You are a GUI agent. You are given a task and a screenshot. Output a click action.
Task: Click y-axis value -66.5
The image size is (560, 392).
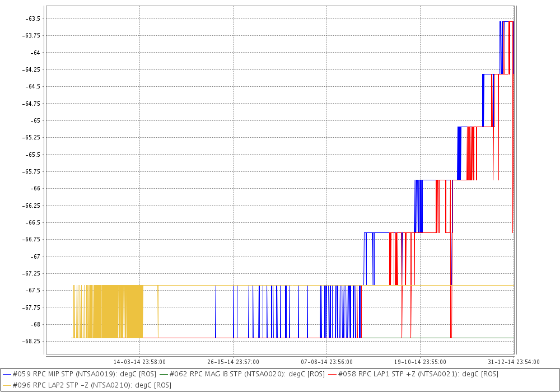click(32, 222)
